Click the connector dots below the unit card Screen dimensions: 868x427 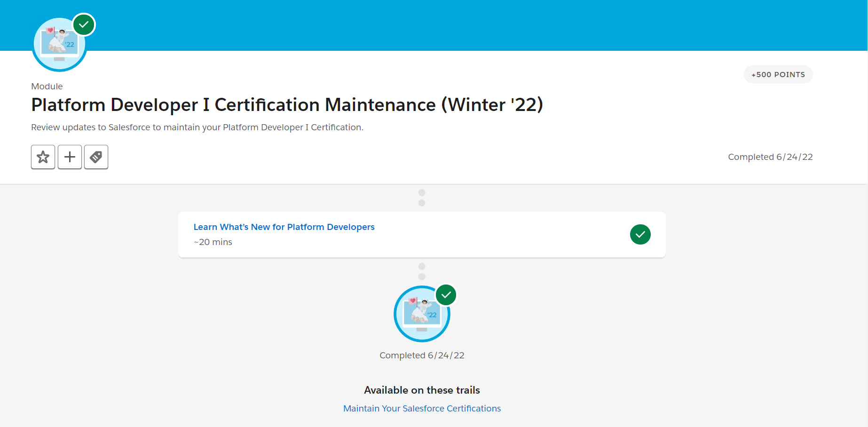pos(422,272)
